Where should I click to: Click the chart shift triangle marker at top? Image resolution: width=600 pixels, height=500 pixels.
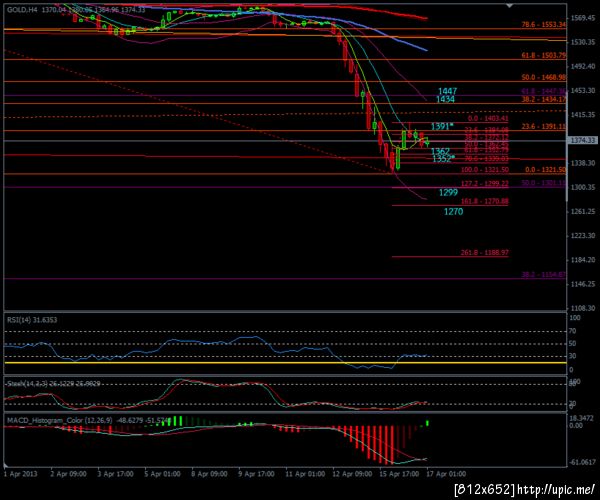pyautogui.click(x=509, y=5)
